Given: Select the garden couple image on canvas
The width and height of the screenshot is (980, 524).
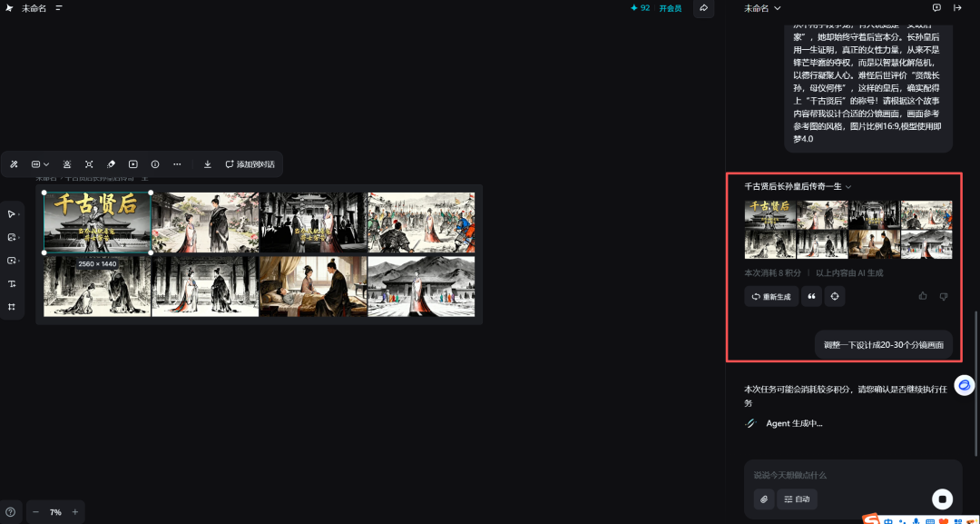Looking at the screenshot, I should (205, 222).
